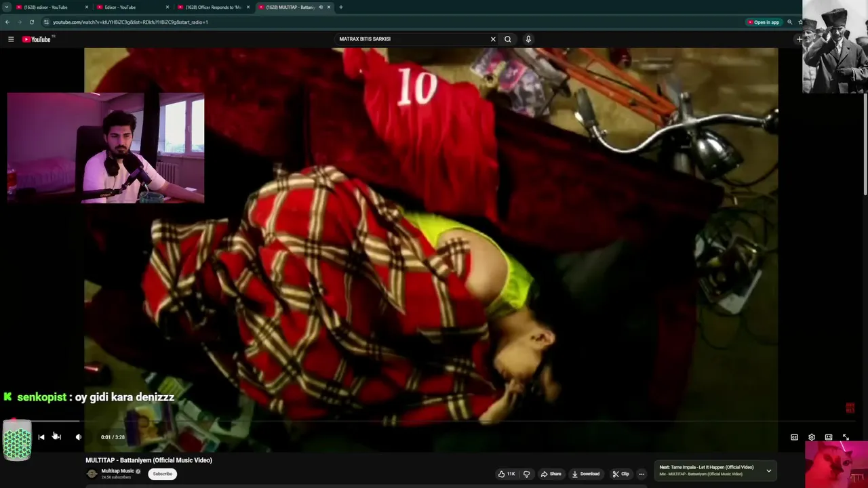Start voice search with microphone icon
This screenshot has width=868, height=488.
click(x=528, y=39)
